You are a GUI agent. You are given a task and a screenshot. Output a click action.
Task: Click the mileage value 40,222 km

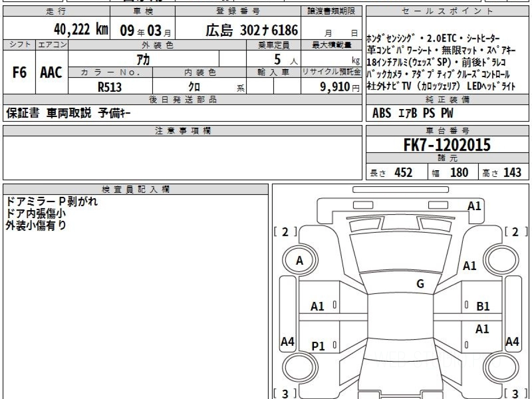[x=81, y=30]
